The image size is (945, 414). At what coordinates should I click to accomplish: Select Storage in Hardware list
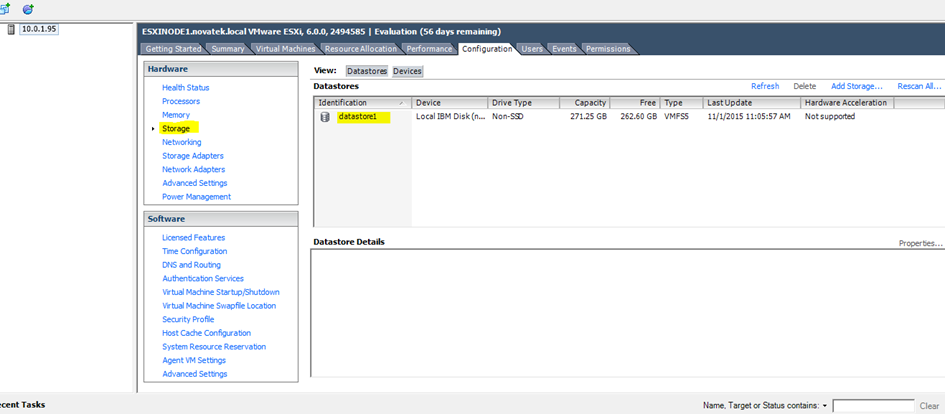pyautogui.click(x=176, y=129)
